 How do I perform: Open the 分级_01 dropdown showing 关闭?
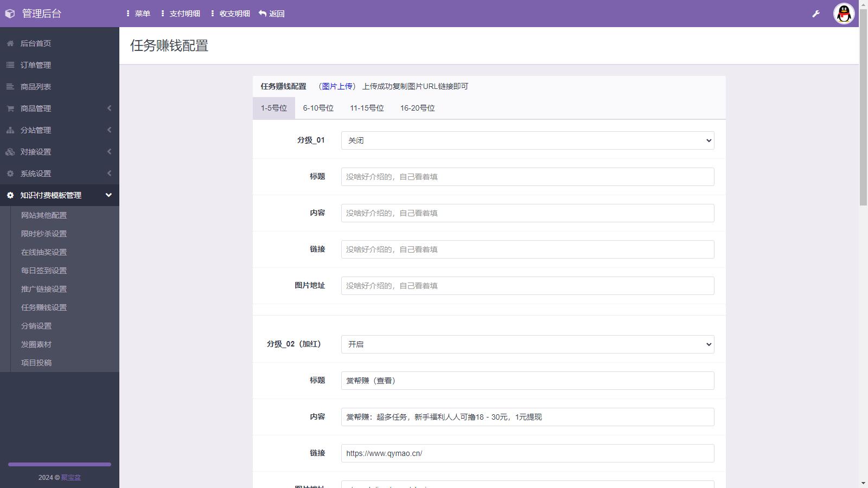click(527, 140)
